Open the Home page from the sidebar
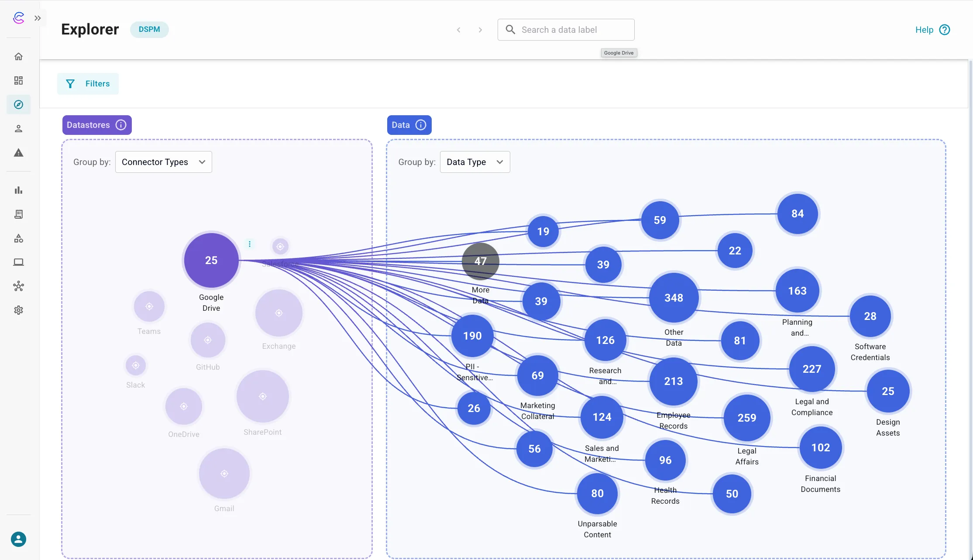This screenshot has height=560, width=973. point(18,56)
